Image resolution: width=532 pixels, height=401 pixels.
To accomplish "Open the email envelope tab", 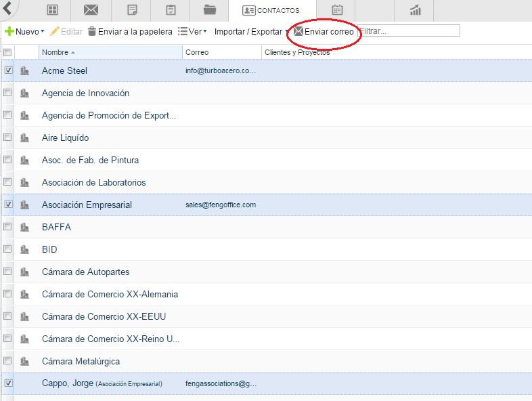I will [x=91, y=10].
